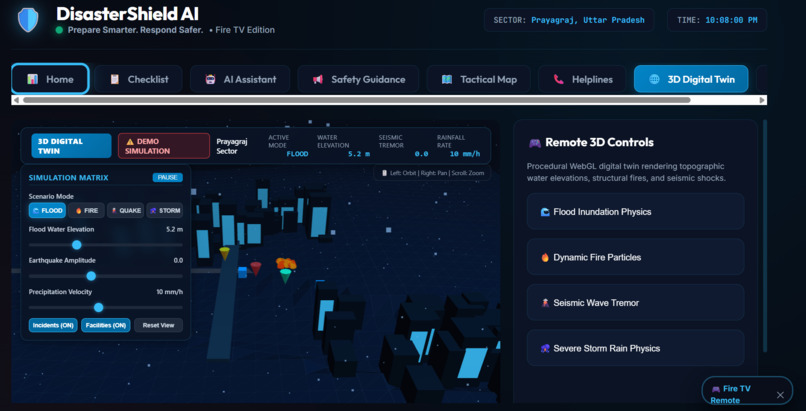Click the SEISMIC TREMOR 0.0 readout

click(403, 146)
